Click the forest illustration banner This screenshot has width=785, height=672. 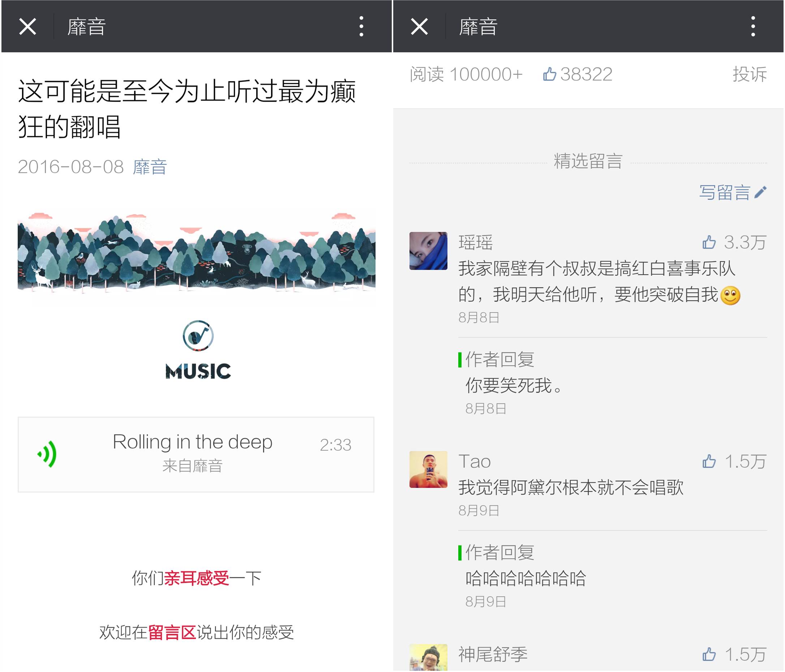[x=196, y=254]
